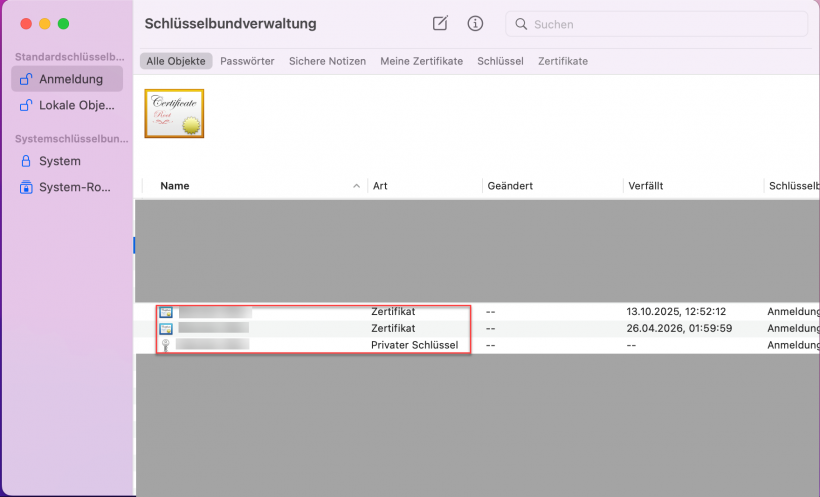This screenshot has width=820, height=497.
Task: Switch to the Passwörter tab
Action: pyautogui.click(x=247, y=61)
